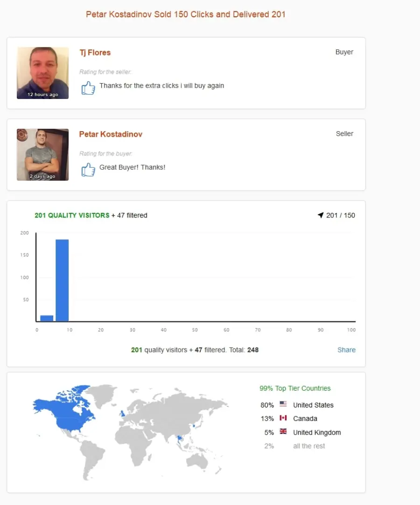420x505 pixels.
Task: Click the thumbs-up icon in Tj Flores review
Action: [x=88, y=88]
